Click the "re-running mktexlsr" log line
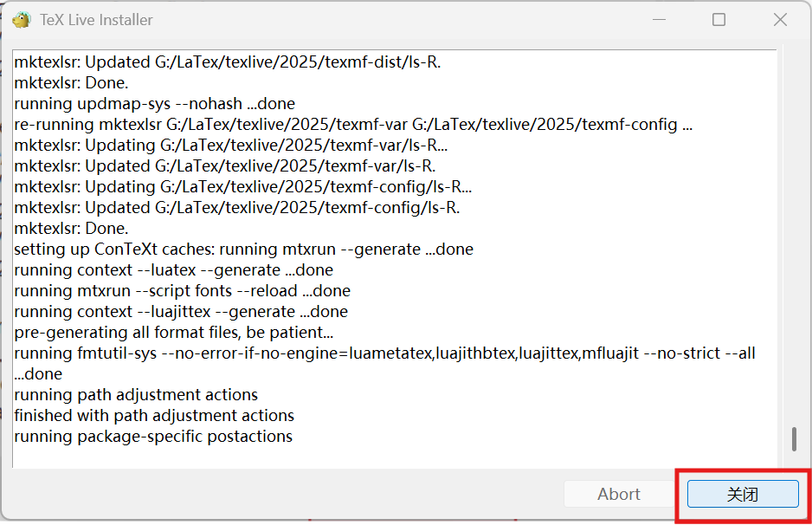 pyautogui.click(x=353, y=125)
